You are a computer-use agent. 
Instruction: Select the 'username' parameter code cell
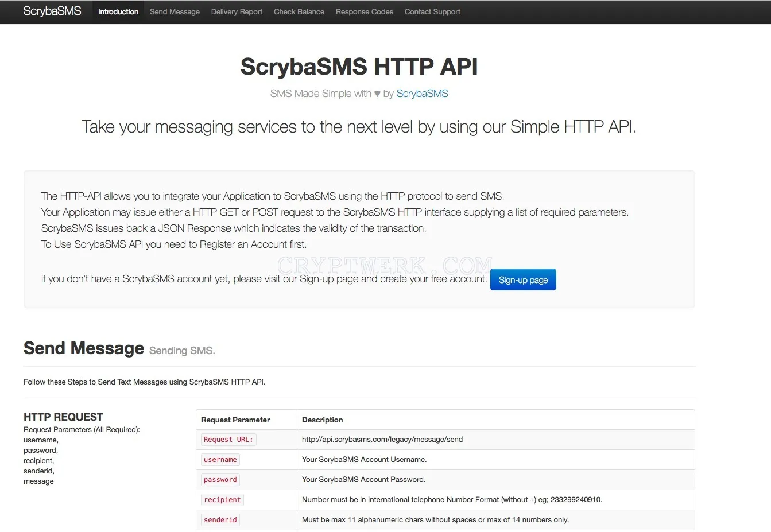coord(220,460)
